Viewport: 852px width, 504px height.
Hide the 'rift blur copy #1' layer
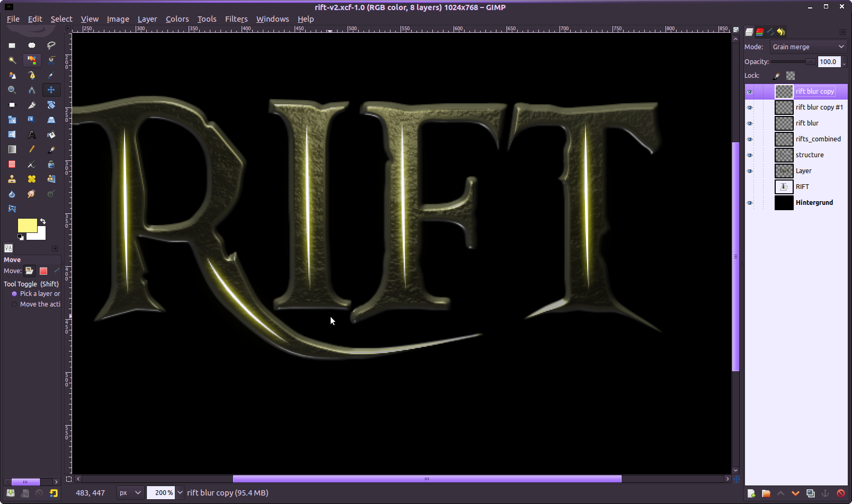coord(750,107)
